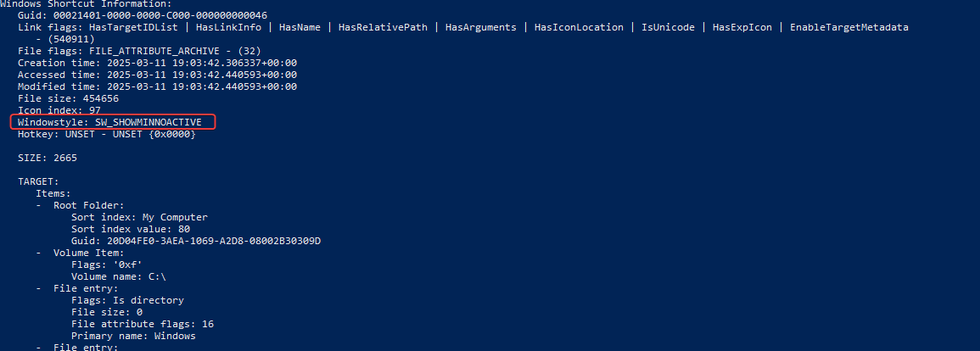Image resolution: width=980 pixels, height=351 pixels.
Task: Click the Volume name C:\ line
Action: pos(118,276)
